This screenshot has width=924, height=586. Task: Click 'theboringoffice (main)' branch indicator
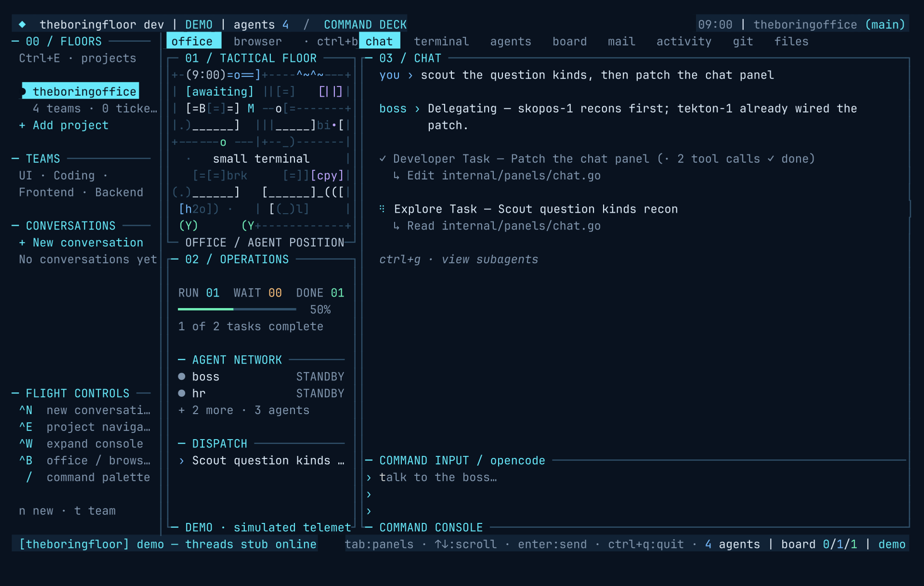pyautogui.click(x=829, y=25)
